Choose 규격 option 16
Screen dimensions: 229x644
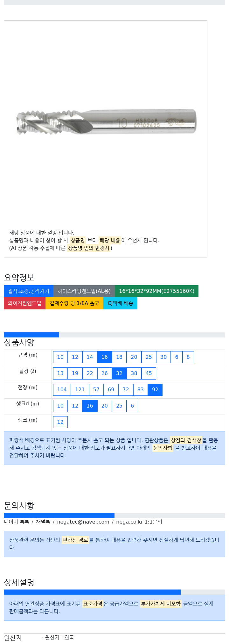tap(105, 357)
